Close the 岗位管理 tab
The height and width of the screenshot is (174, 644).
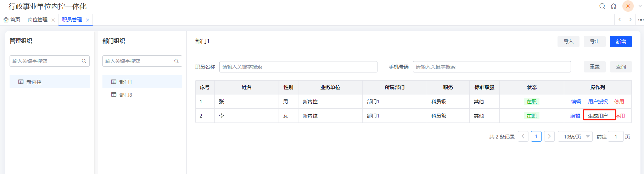pyautogui.click(x=53, y=20)
